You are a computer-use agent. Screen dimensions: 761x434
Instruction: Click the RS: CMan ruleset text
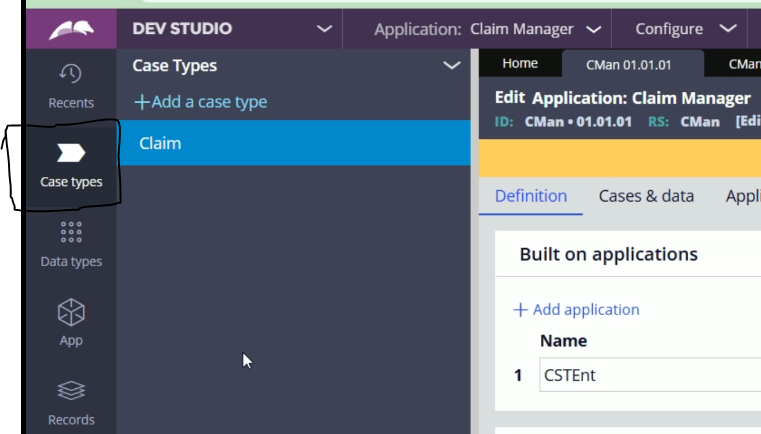click(684, 121)
